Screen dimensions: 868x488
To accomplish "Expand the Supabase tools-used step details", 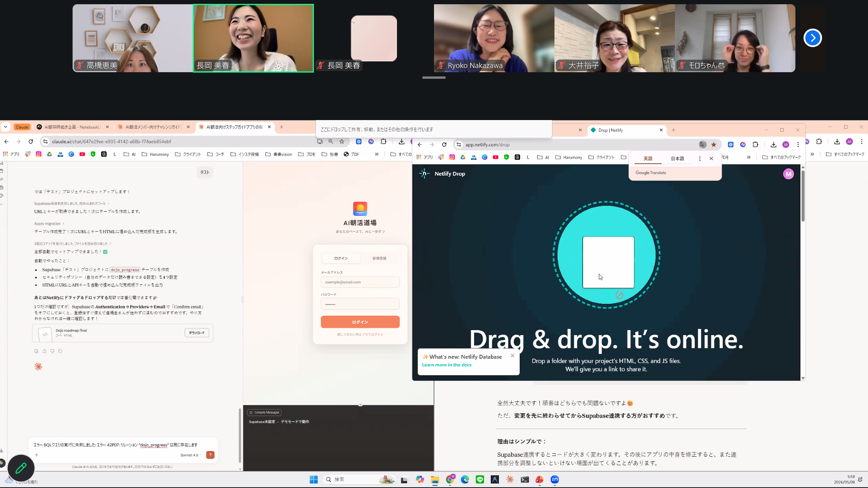I will coord(72,203).
